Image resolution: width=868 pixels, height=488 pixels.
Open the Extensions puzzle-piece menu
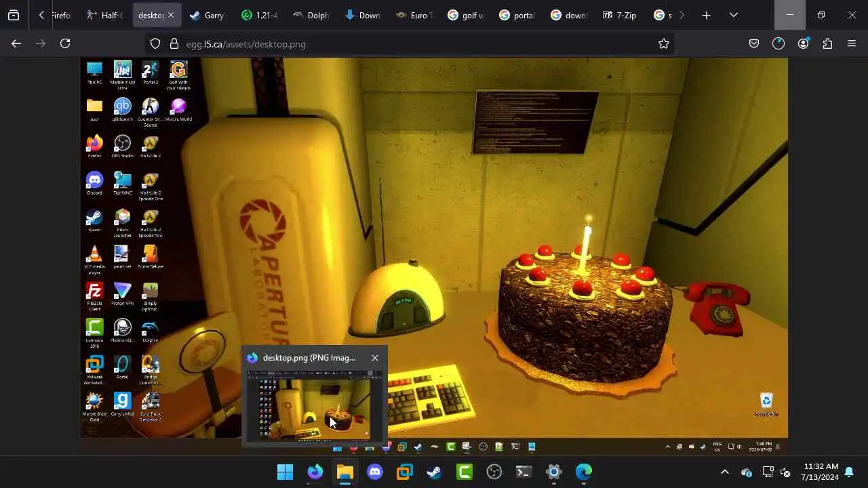(x=827, y=43)
